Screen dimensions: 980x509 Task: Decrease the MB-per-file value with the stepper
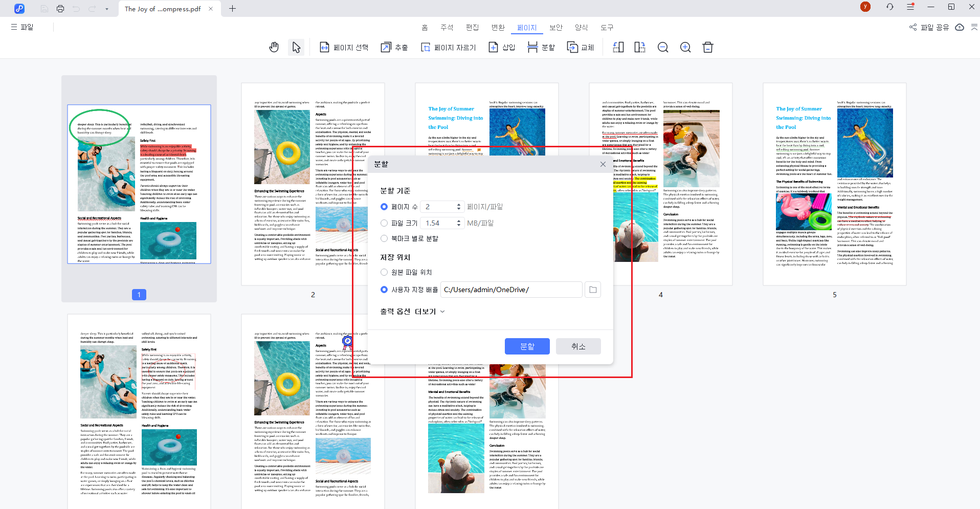coord(459,225)
